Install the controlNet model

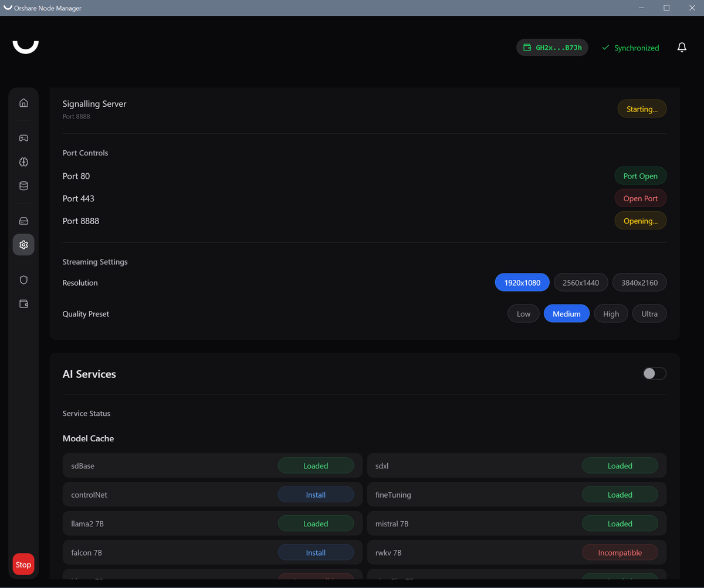click(316, 495)
